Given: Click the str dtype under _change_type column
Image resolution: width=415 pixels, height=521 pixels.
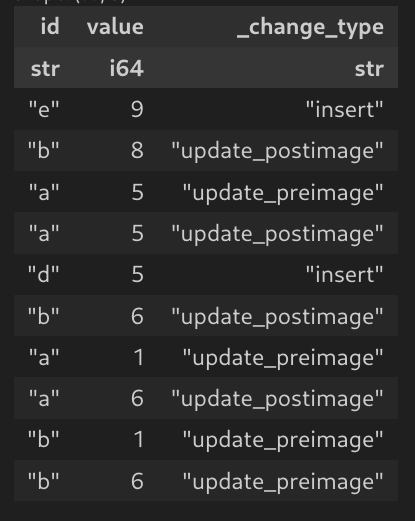Looking at the screenshot, I should point(369,69).
